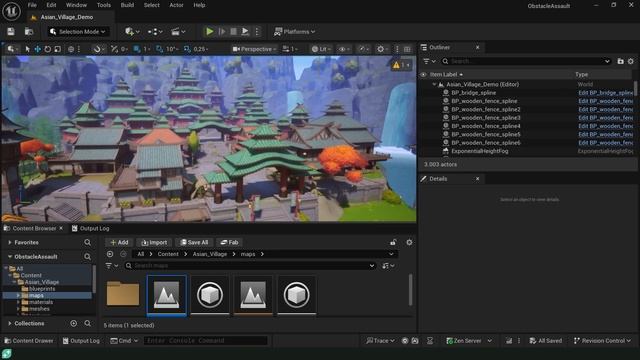Image resolution: width=640 pixels, height=360 pixels.
Task: Open the Blueprints node dropdown in toolbar
Action: point(155,31)
